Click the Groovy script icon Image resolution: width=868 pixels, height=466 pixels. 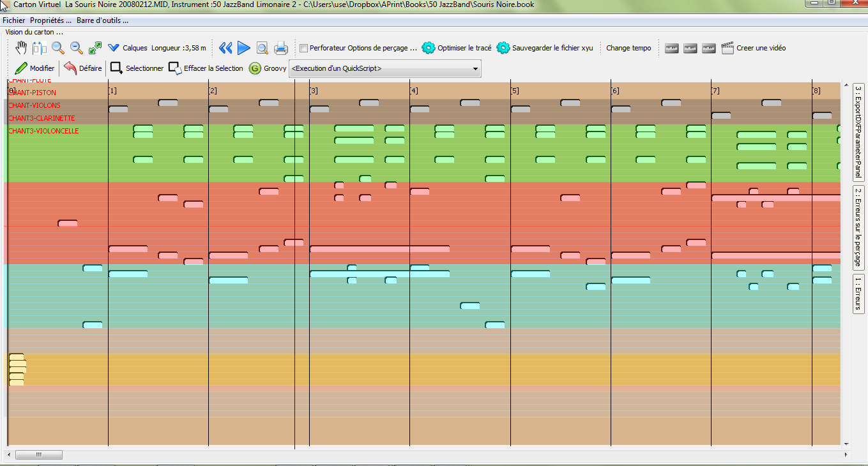(255, 68)
